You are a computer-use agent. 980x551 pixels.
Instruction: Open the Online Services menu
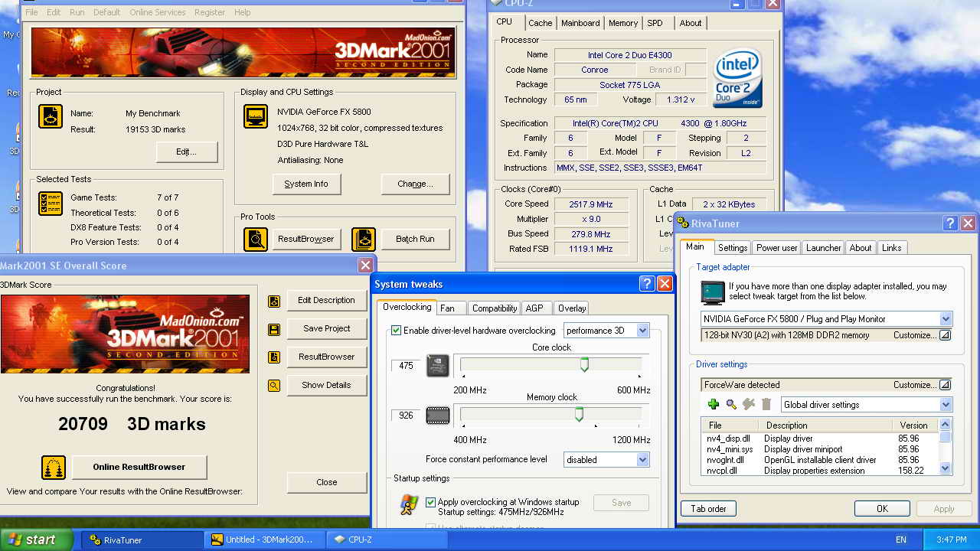pyautogui.click(x=157, y=12)
